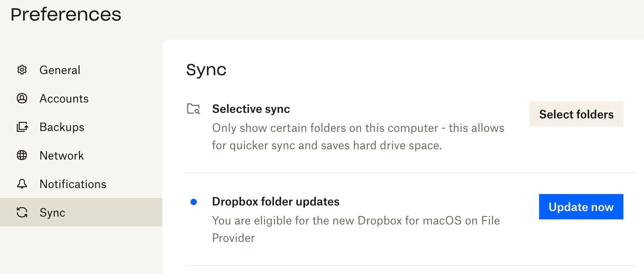Screen dimensions: 644x274
Task: Switch to the Accounts tab
Action: tap(64, 99)
